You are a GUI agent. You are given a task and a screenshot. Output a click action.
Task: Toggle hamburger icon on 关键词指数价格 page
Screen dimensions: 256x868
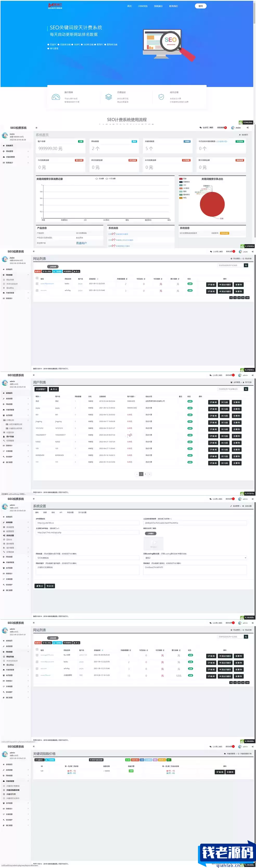(34, 747)
